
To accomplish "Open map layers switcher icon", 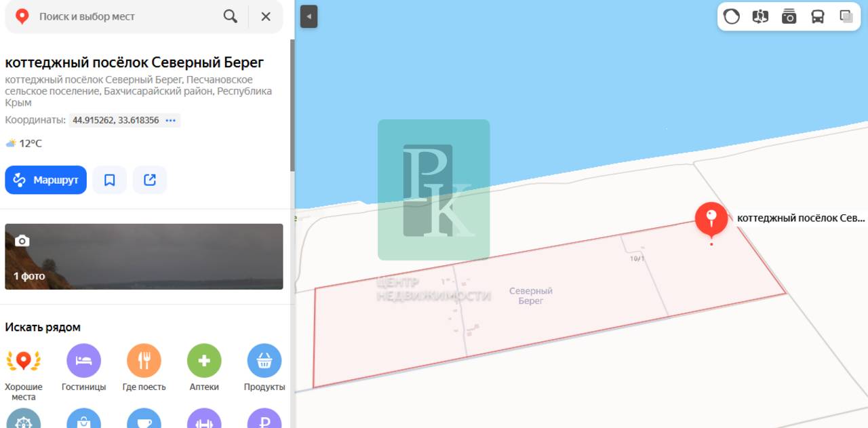I will [x=846, y=16].
